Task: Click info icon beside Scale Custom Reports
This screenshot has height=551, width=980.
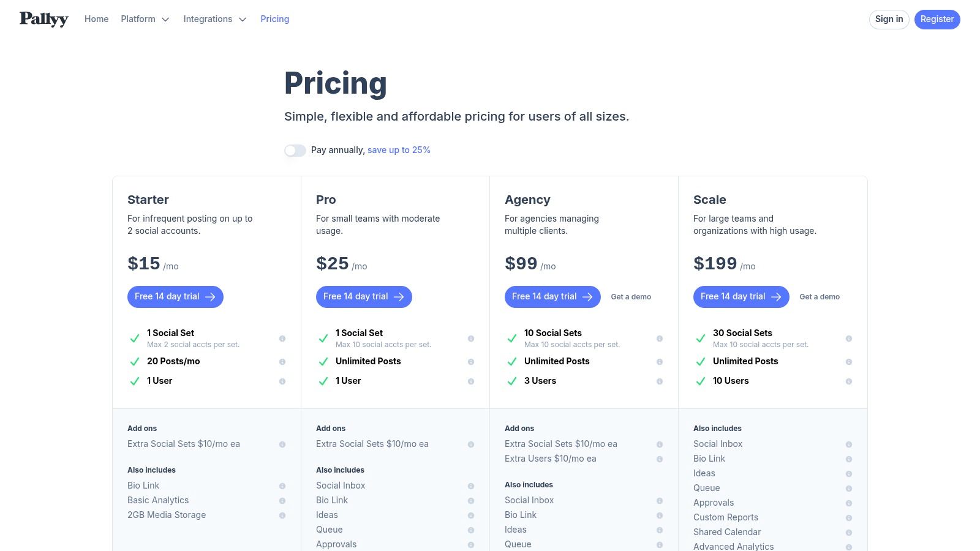Action: [x=849, y=518]
